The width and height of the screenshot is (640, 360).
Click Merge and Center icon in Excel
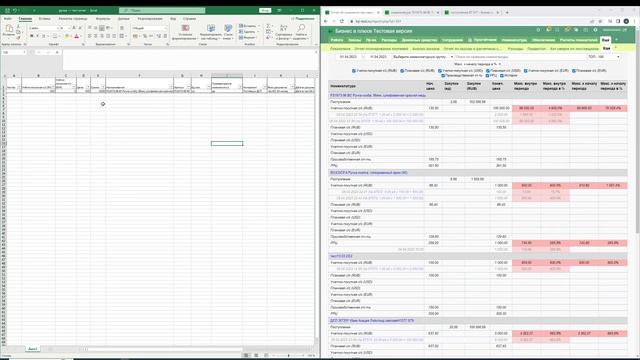tap(122, 36)
